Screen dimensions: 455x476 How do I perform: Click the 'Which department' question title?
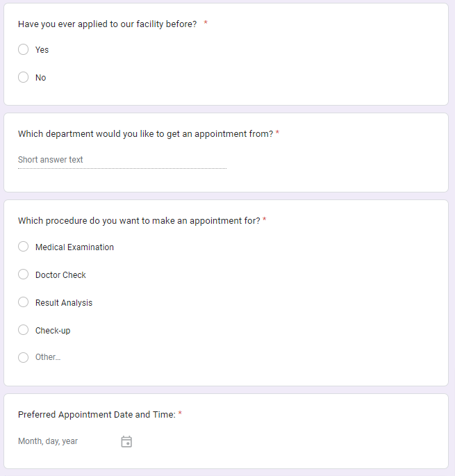(145, 133)
